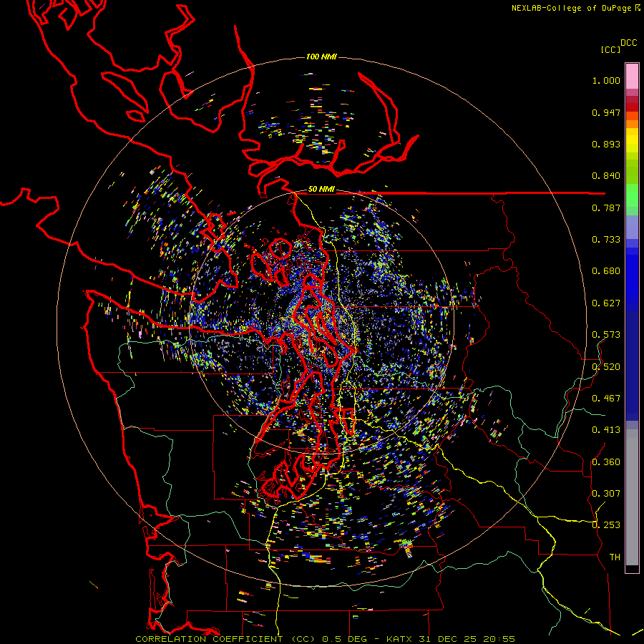The height and width of the screenshot is (644, 644).
Task: Click the 0.413 legend value
Action: [x=606, y=430]
